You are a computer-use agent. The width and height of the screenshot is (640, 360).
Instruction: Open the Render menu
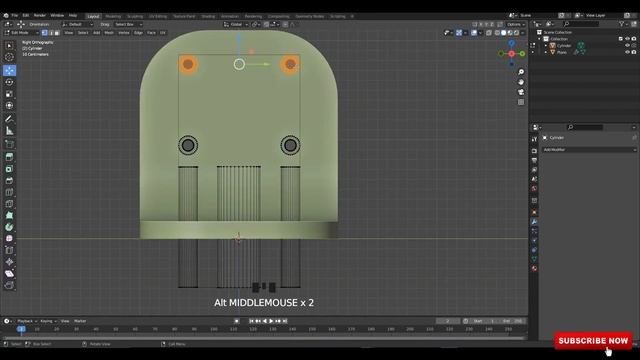click(40, 16)
